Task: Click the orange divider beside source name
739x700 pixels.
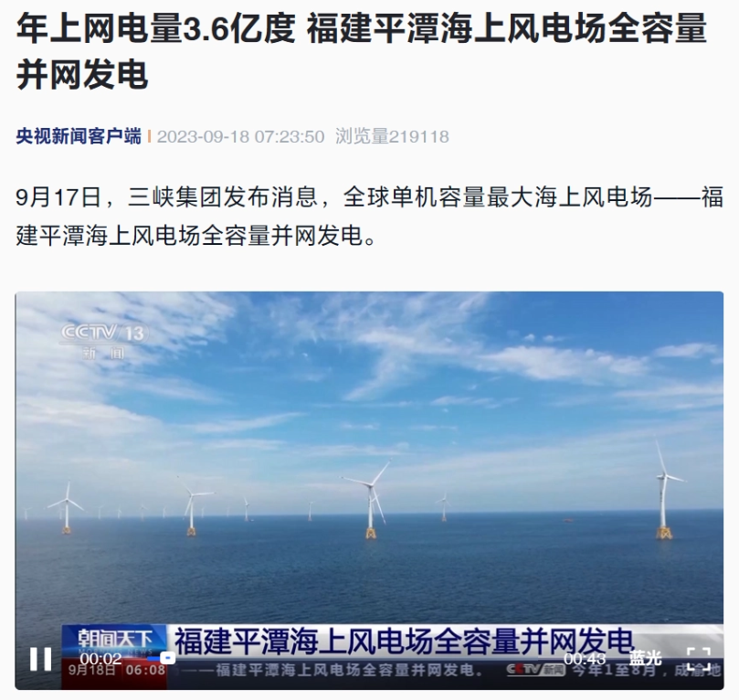Action: (x=149, y=137)
